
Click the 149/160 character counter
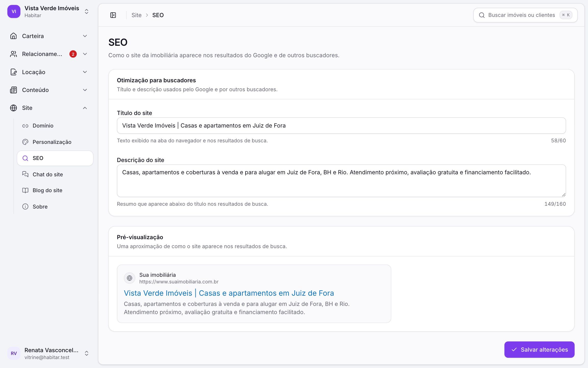tap(555, 204)
